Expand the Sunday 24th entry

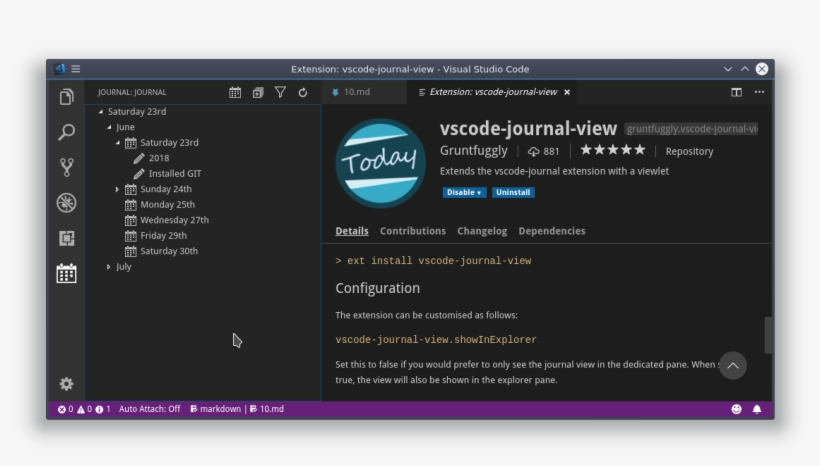tap(117, 189)
